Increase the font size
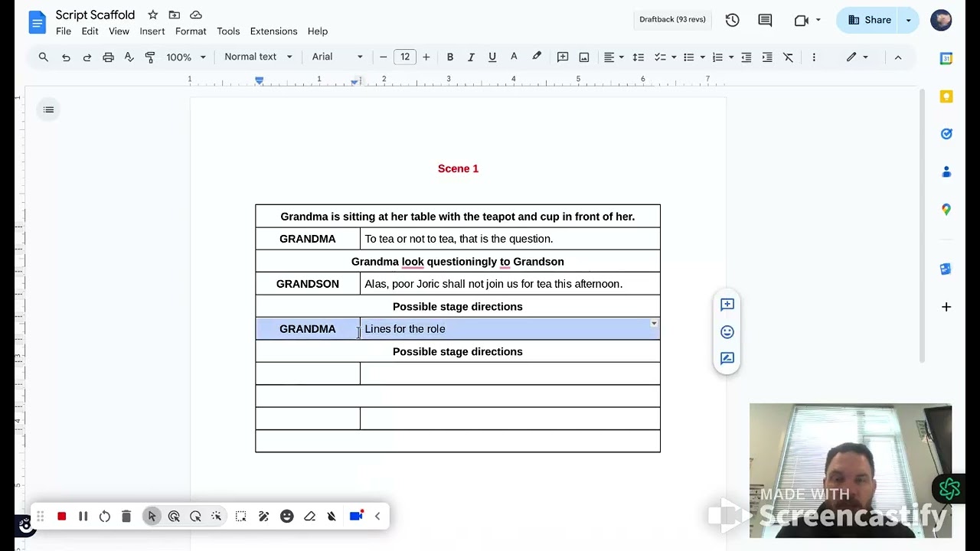The height and width of the screenshot is (551, 980). pos(426,57)
